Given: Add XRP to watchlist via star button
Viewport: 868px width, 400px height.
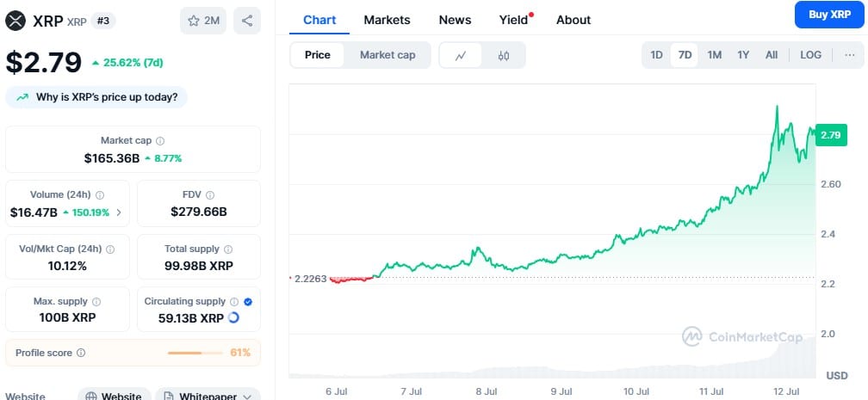Looking at the screenshot, I should coord(203,21).
